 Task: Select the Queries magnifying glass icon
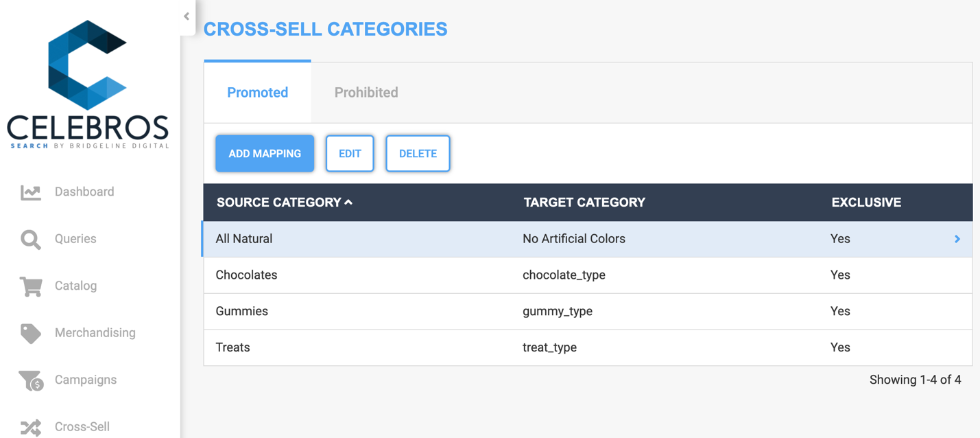pos(30,239)
